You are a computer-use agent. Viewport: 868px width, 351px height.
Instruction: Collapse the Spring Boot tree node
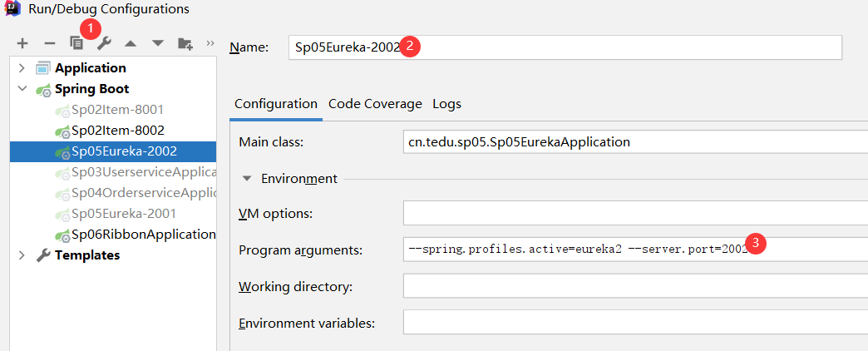click(x=22, y=89)
